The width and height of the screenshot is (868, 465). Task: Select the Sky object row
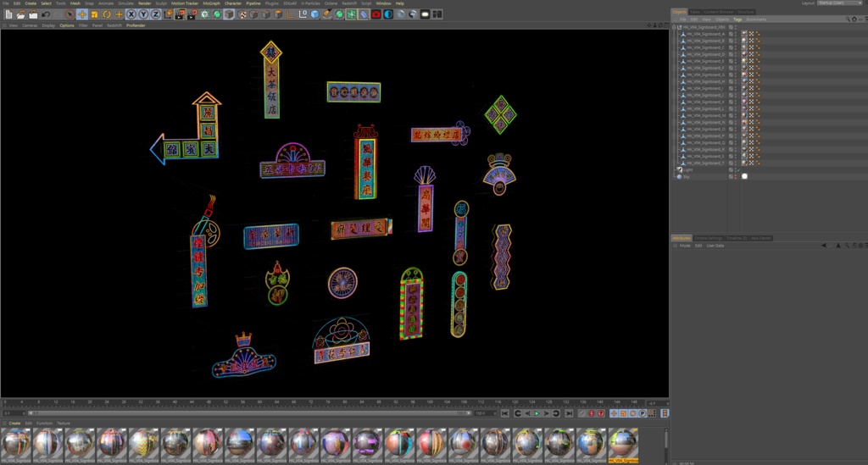coord(687,176)
